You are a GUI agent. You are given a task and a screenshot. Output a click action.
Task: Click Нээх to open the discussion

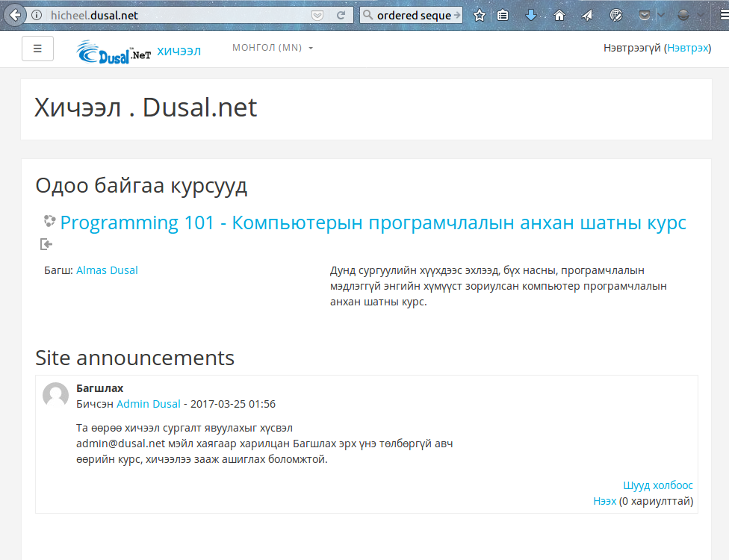point(604,501)
